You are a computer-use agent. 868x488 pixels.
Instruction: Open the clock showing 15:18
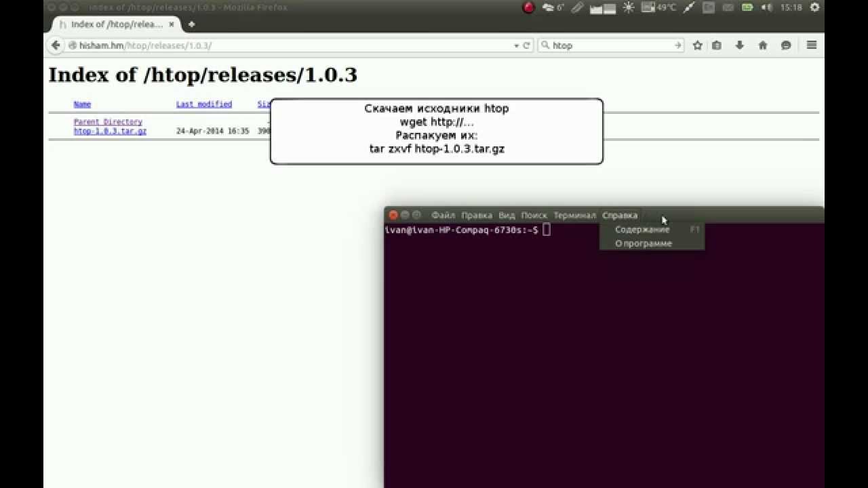pyautogui.click(x=791, y=7)
